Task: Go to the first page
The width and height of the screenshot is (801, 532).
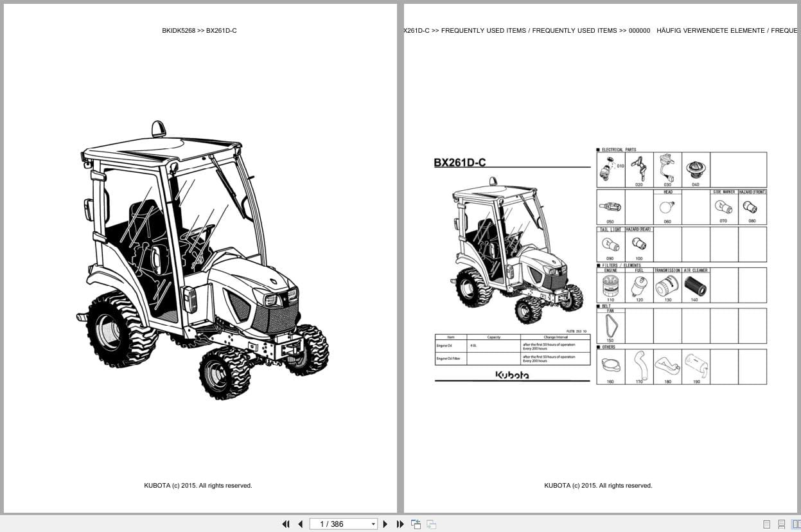Action: 286,524
